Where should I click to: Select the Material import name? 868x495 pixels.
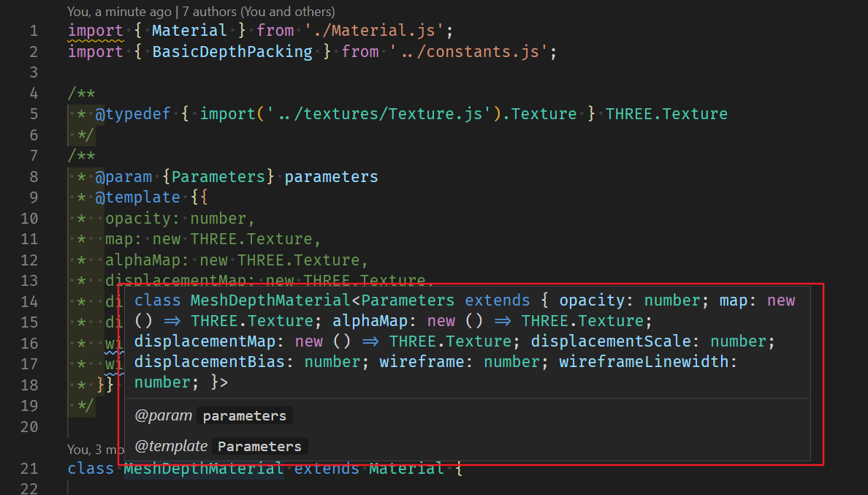point(189,30)
